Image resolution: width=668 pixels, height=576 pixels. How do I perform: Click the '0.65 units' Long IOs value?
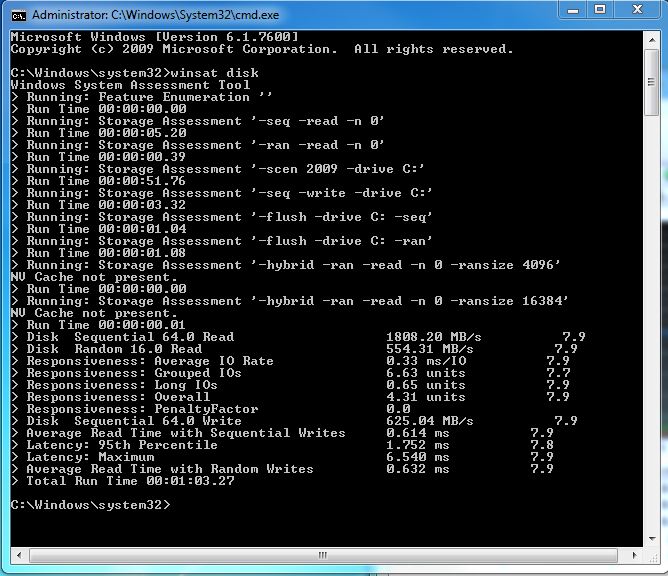click(426, 385)
